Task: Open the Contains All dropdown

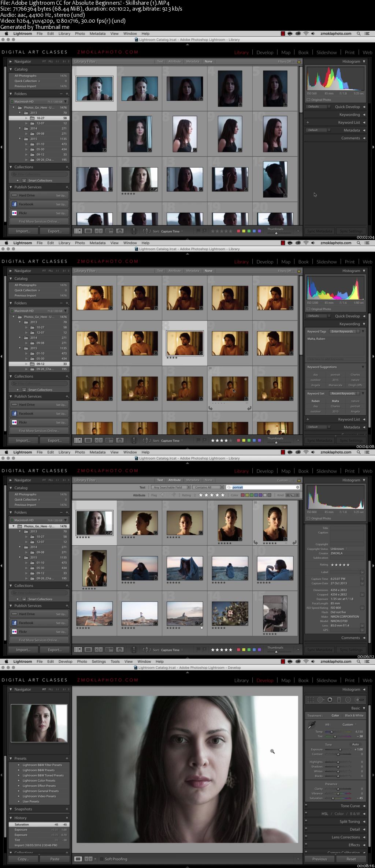Action: tap(208, 487)
